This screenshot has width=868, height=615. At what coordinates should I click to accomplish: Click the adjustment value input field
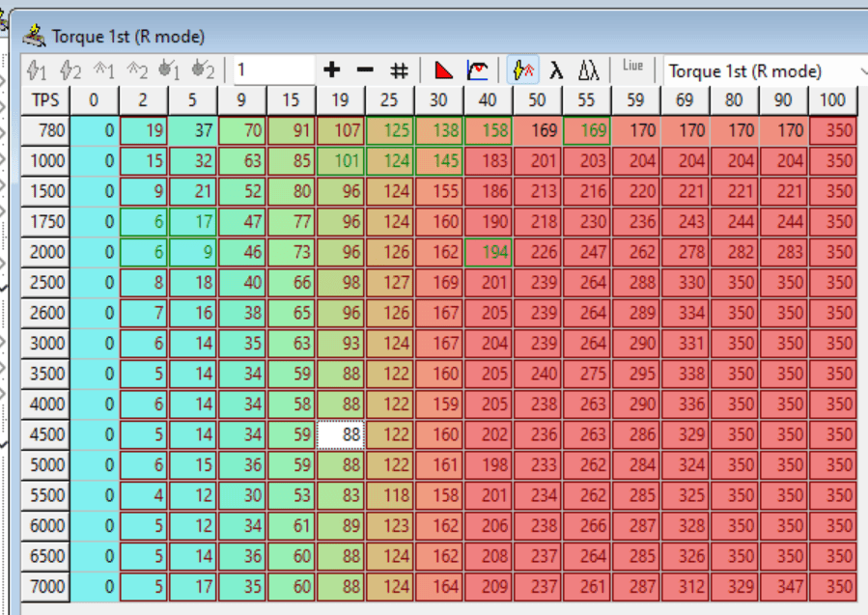click(272, 70)
